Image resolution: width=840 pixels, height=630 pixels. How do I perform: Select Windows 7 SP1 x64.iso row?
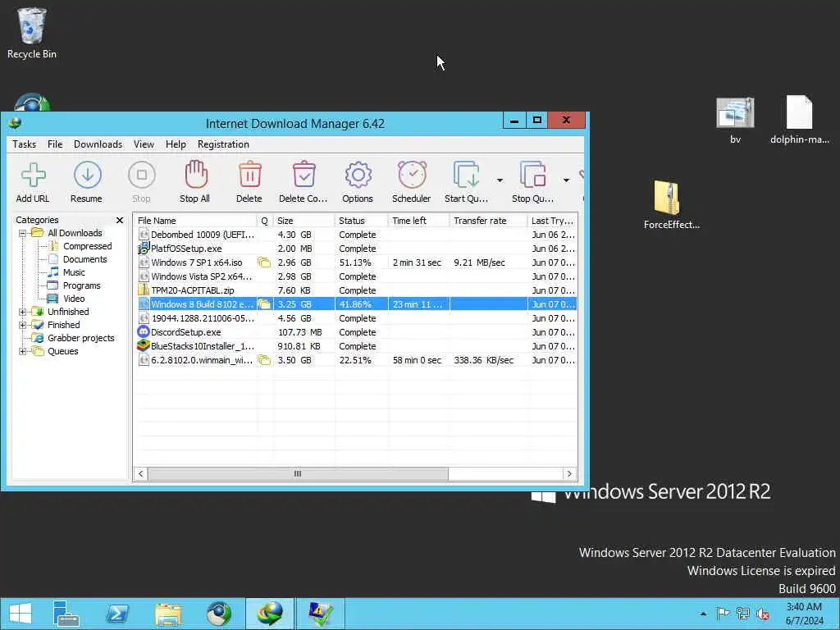(x=356, y=262)
